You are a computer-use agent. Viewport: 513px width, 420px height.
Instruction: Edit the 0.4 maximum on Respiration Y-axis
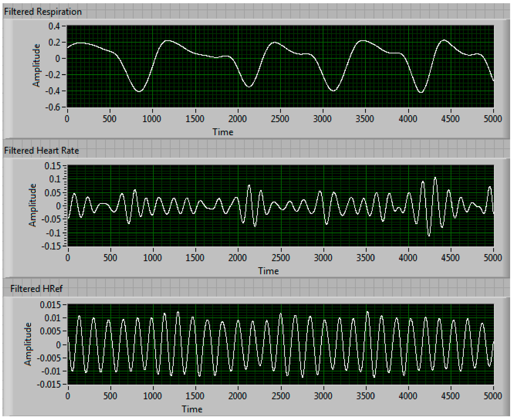[54, 26]
